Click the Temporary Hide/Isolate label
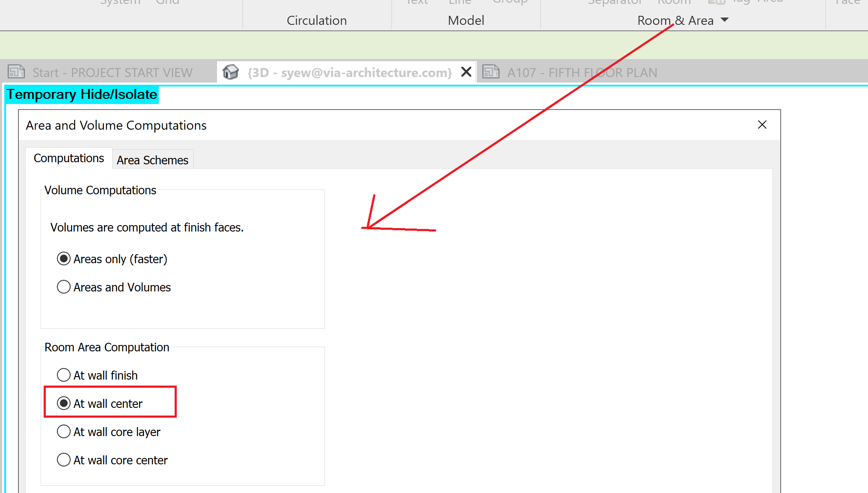 tap(82, 95)
